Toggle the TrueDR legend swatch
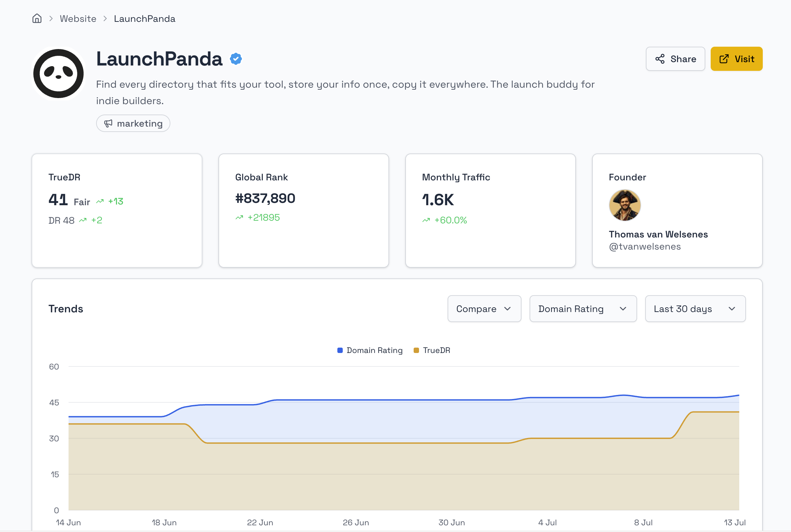791x532 pixels. (416, 351)
